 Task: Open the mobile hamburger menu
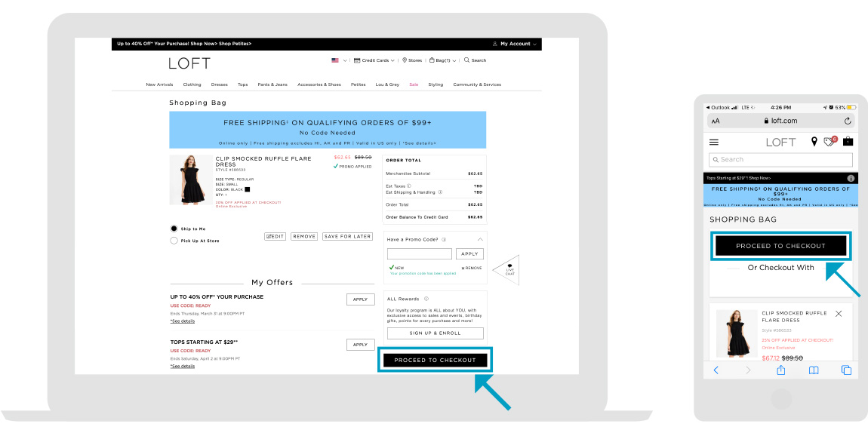714,143
